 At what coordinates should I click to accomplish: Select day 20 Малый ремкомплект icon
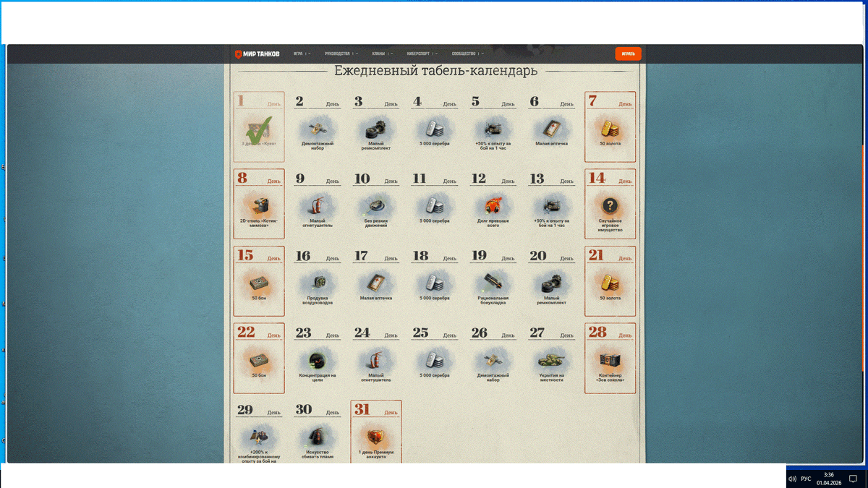[552, 283]
